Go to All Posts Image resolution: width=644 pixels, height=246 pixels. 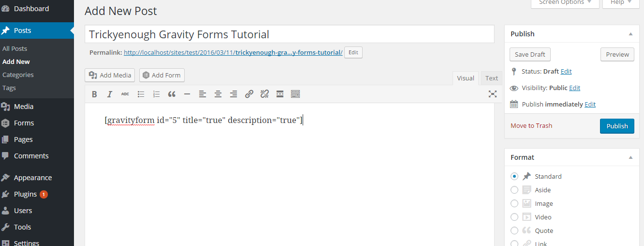tap(15, 48)
